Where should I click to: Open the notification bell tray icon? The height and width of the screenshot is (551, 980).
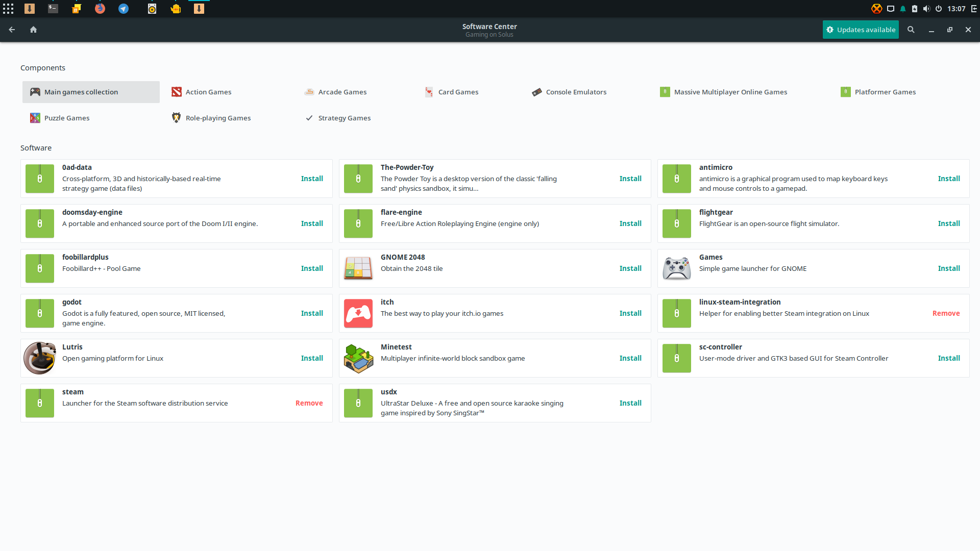click(903, 9)
